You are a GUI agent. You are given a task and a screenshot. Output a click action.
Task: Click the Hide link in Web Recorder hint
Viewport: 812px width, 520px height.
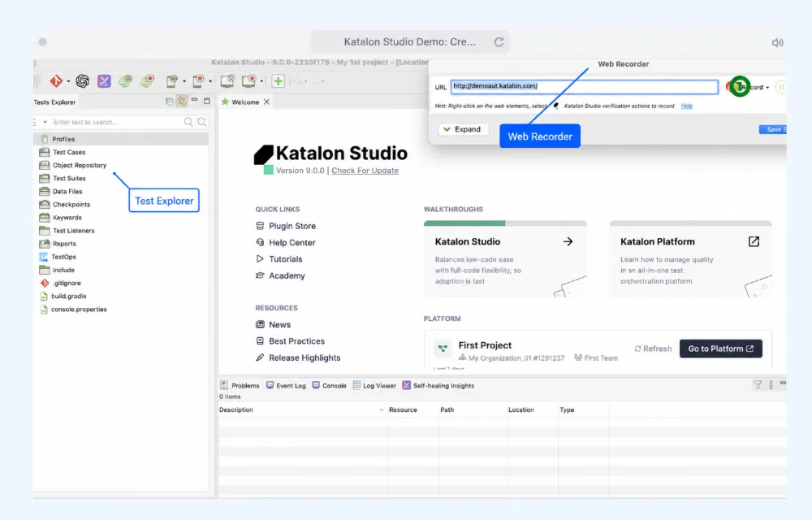687,106
